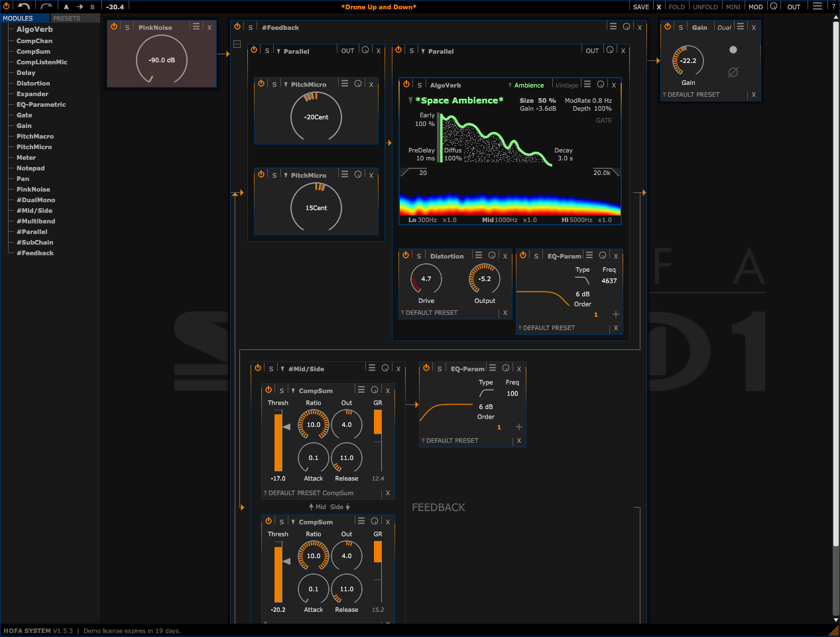Click the SAVE button in the top bar
840x637 pixels.
pos(641,7)
